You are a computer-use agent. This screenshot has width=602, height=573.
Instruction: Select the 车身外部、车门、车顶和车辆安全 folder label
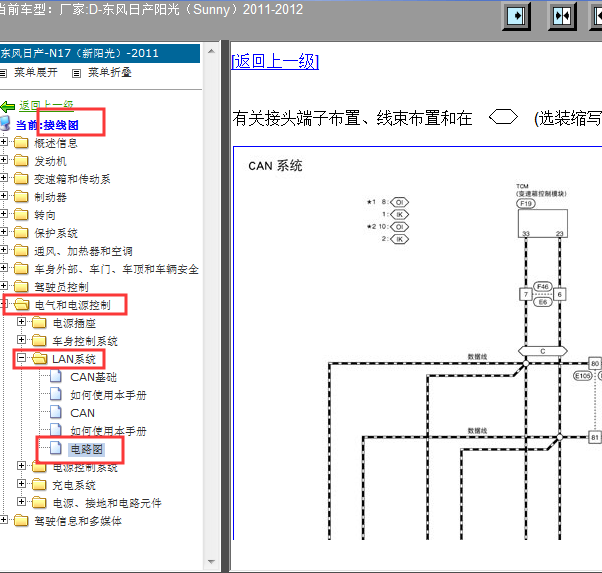click(116, 269)
